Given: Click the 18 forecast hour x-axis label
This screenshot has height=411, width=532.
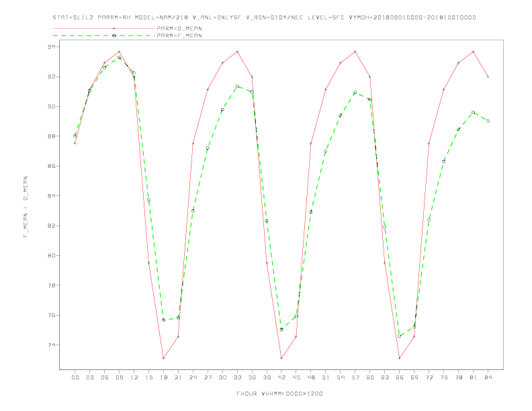Looking at the screenshot, I should click(x=163, y=377).
